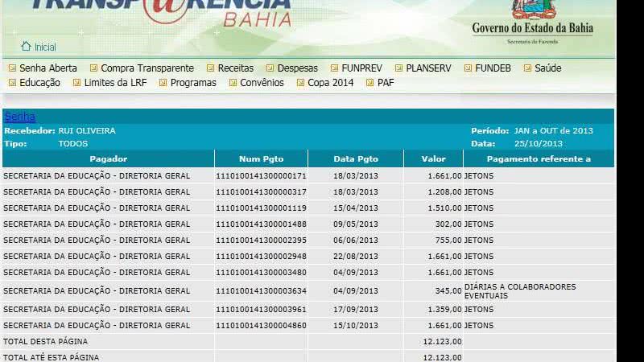Image resolution: width=644 pixels, height=362 pixels.
Task: Click the bullet icon beside FUNDEB
Action: pyautogui.click(x=468, y=68)
